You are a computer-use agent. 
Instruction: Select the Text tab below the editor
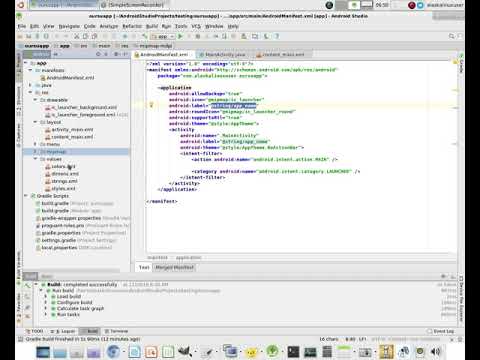click(144, 267)
